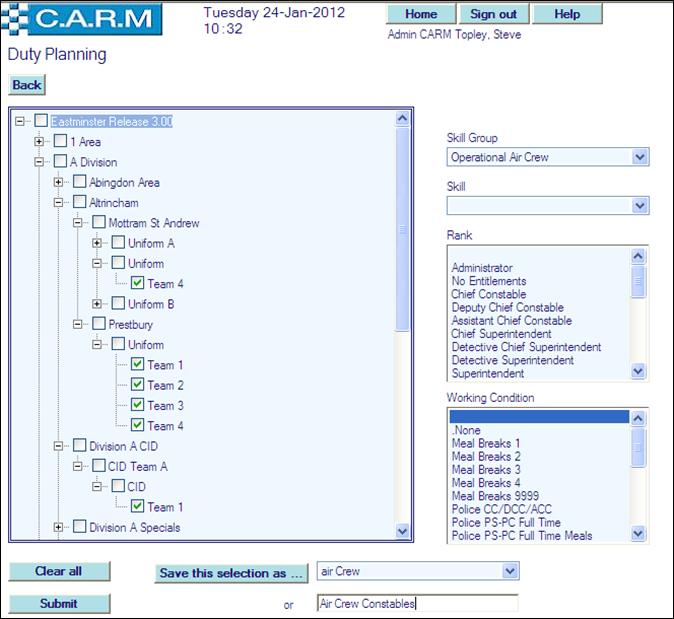Image resolution: width=674 pixels, height=619 pixels.
Task: Open the Help page
Action: coord(567,14)
